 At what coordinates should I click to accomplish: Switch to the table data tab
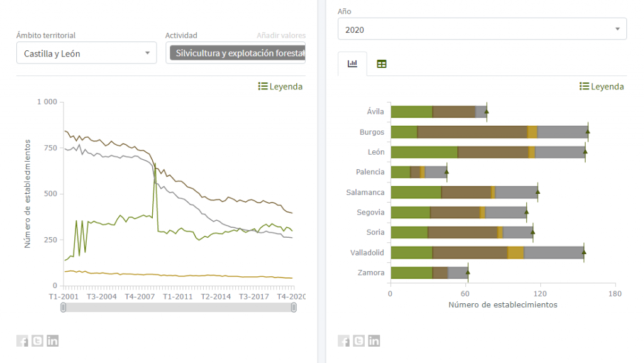381,63
